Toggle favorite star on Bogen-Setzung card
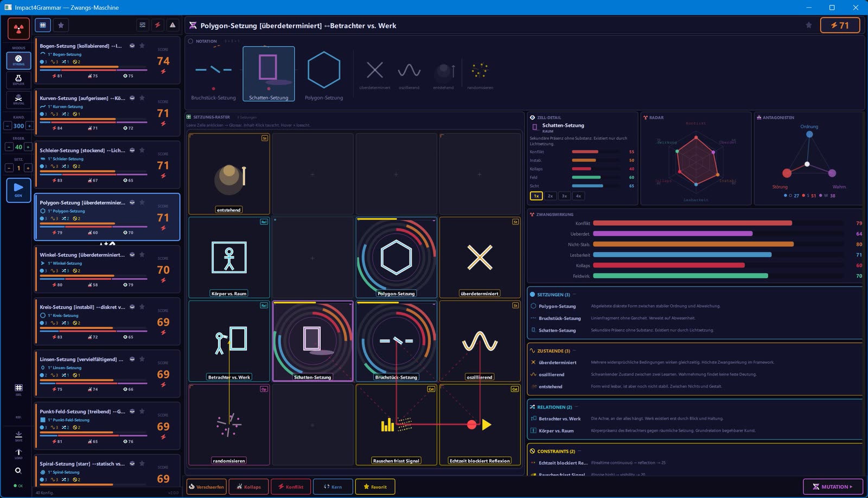The image size is (868, 498). click(x=142, y=46)
